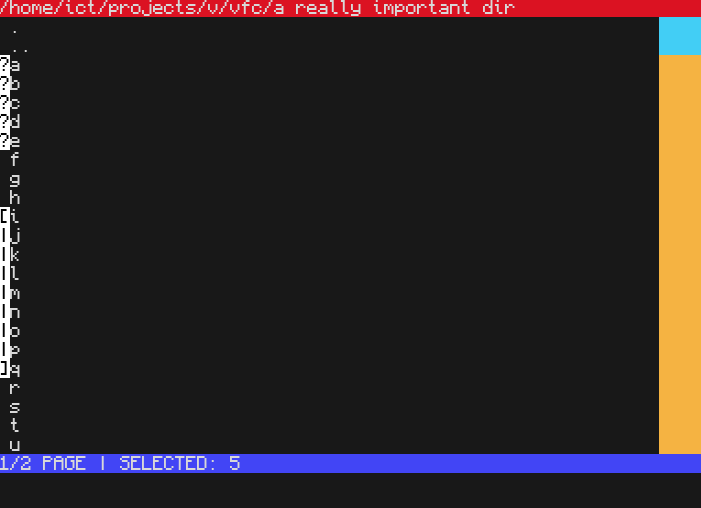Select file r in the listing

click(x=15, y=388)
